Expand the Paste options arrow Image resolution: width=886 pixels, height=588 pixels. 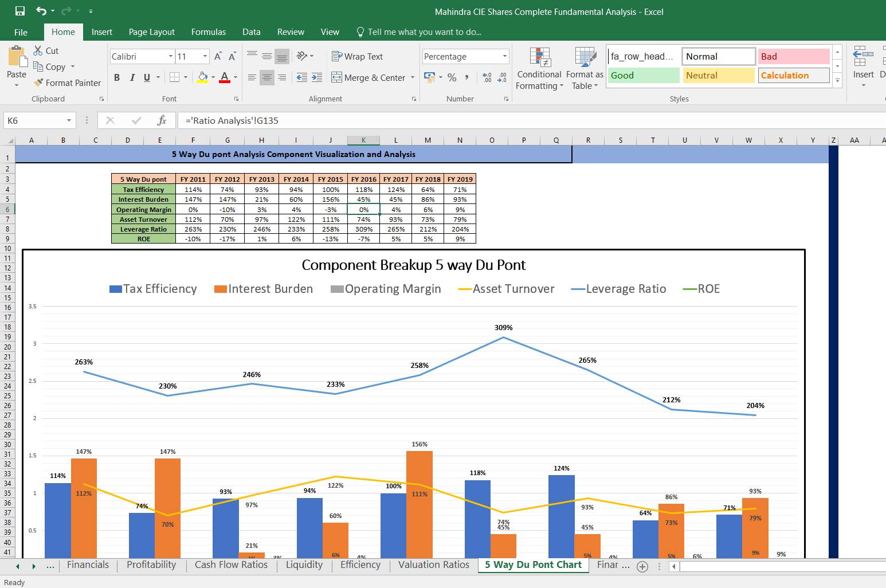[x=17, y=85]
